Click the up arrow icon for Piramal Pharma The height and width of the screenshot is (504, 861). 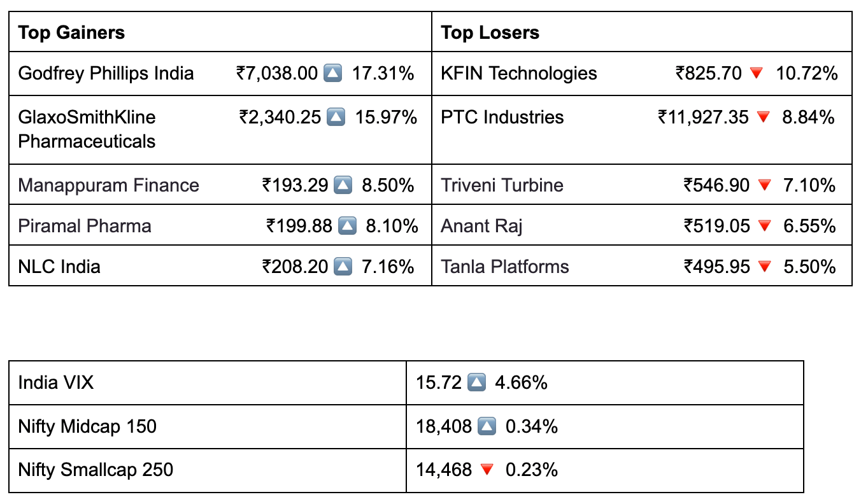pyautogui.click(x=347, y=226)
